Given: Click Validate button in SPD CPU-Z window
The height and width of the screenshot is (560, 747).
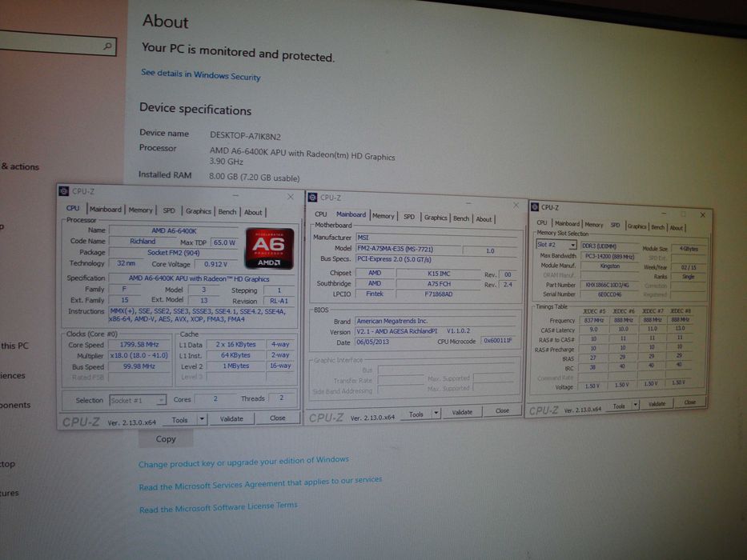Looking at the screenshot, I should [x=657, y=404].
